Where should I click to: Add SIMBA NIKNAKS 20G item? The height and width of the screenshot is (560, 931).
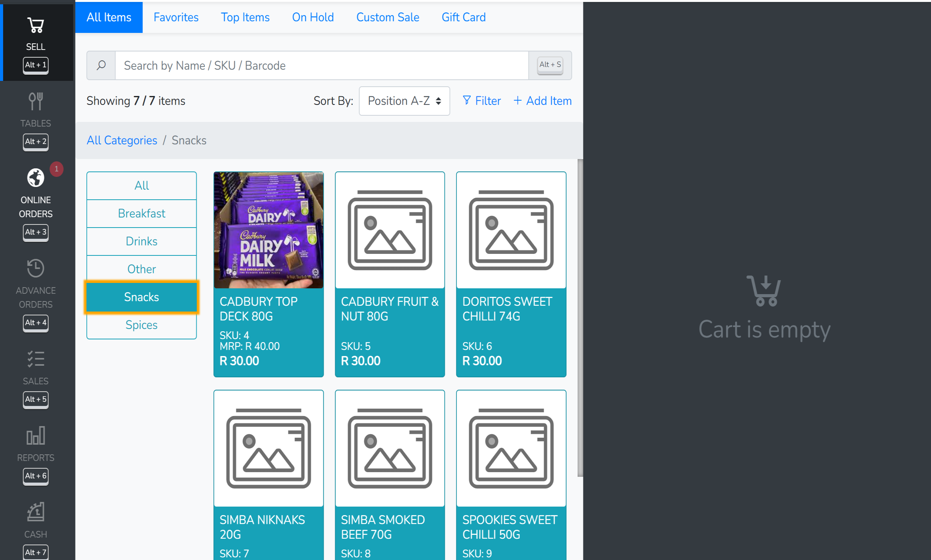(269, 475)
